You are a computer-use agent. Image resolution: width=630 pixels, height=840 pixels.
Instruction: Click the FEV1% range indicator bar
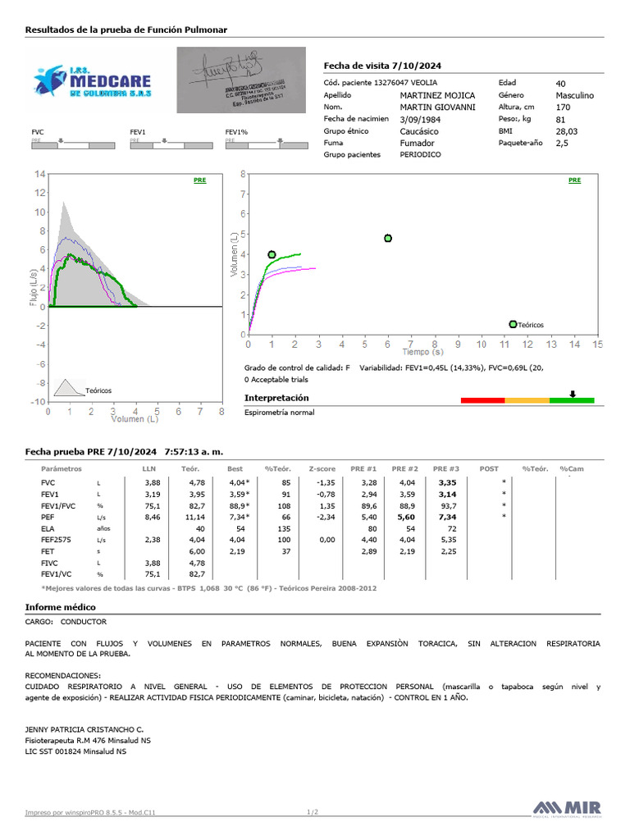click(x=267, y=144)
